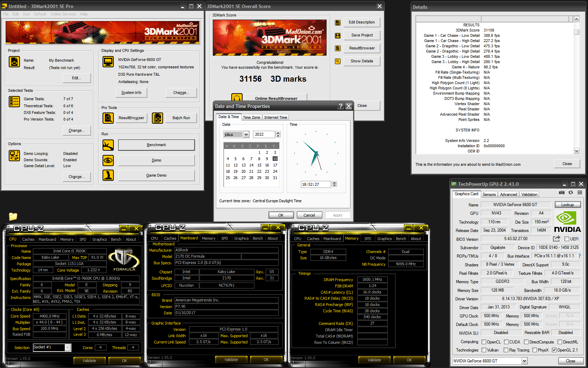Click the display monitor icon in Display settings

tap(108, 62)
